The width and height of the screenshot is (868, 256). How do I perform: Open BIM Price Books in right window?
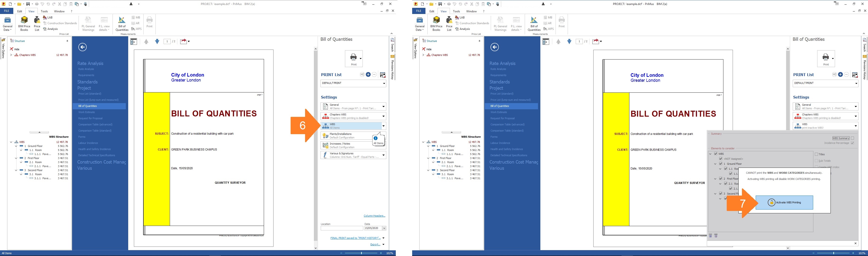point(436,23)
